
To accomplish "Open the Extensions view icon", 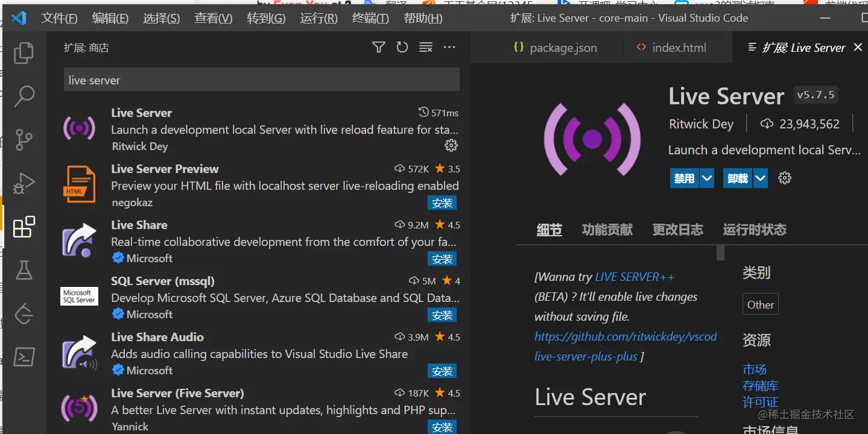I will coord(24,227).
